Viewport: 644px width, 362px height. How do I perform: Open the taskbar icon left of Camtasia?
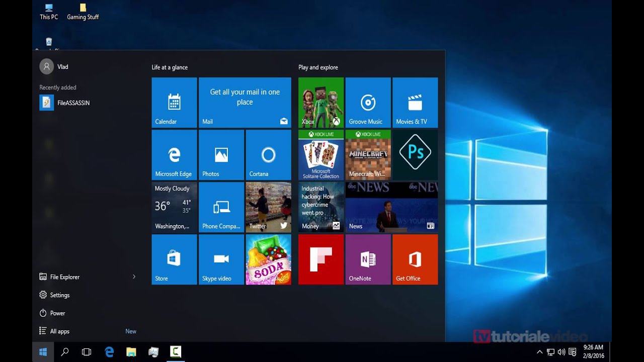tap(153, 352)
